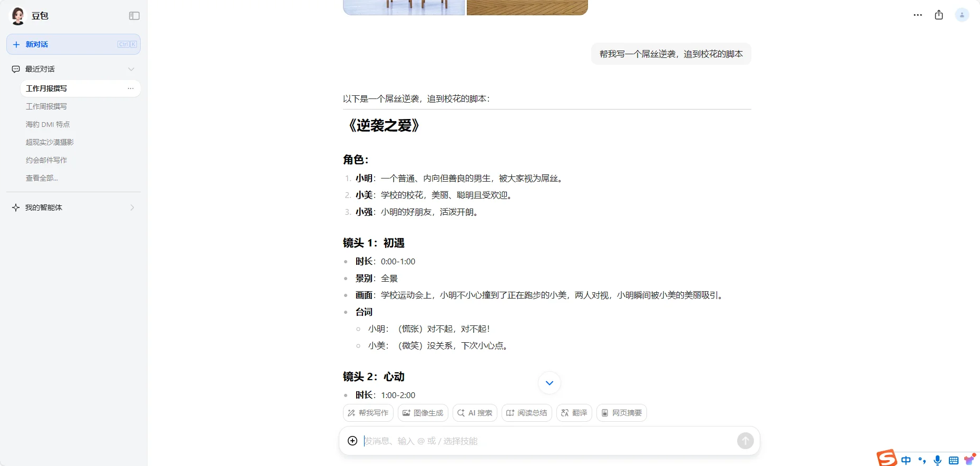The width and height of the screenshot is (980, 466).
Task: Open the right wooden image thumbnail
Action: point(527,7)
